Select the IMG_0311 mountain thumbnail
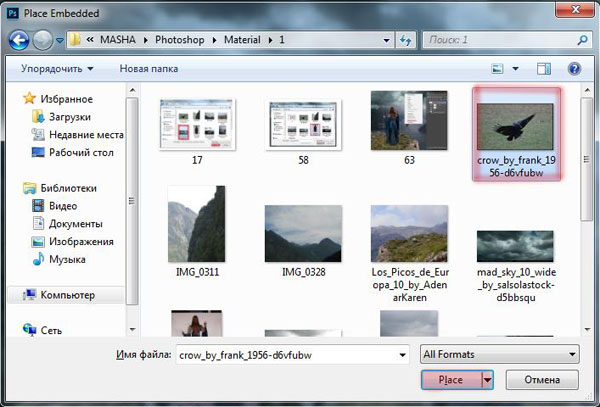600x407 pixels. click(197, 224)
